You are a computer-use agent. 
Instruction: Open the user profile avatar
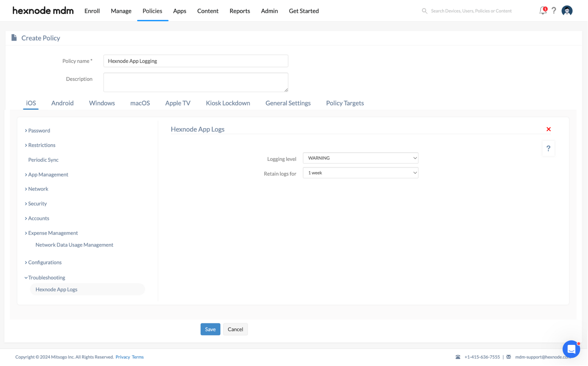point(567,11)
